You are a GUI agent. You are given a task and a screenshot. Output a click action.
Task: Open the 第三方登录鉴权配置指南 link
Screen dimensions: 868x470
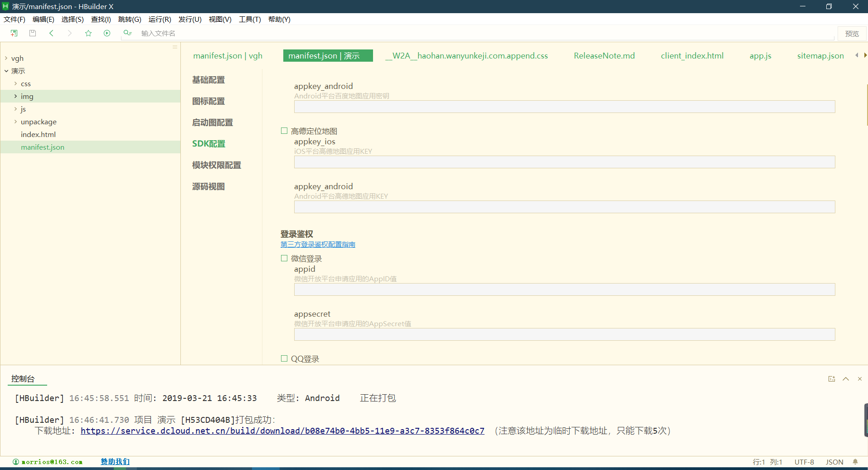(318, 245)
